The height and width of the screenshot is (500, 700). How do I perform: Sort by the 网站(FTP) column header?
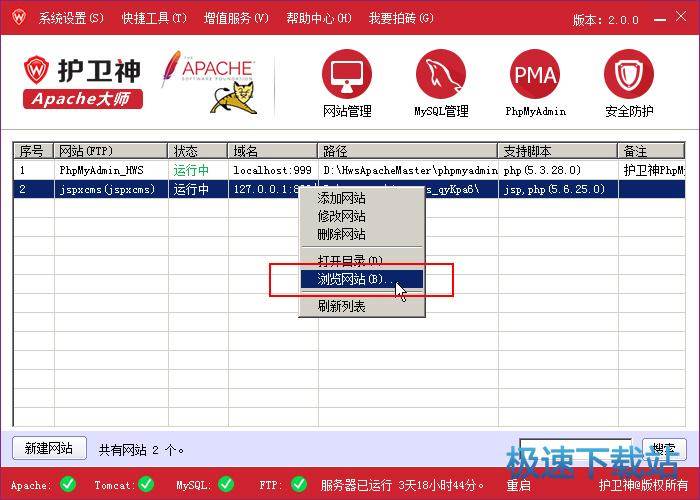click(x=111, y=151)
